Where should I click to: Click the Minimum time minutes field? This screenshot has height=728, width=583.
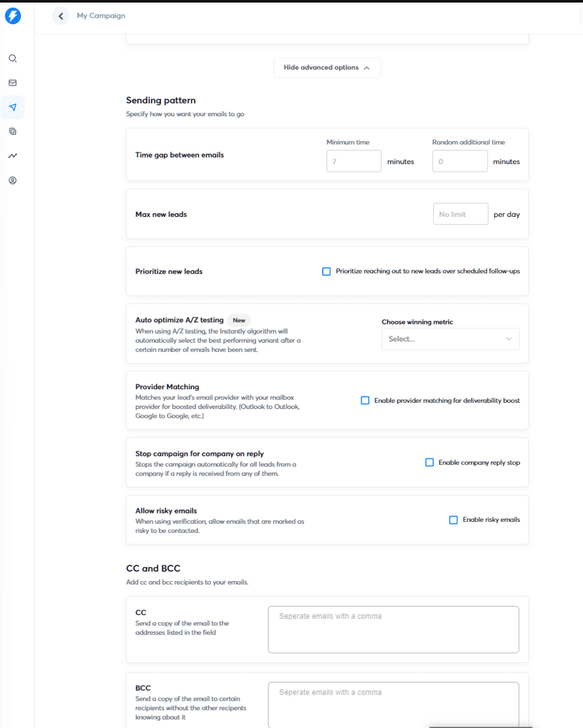[353, 161]
